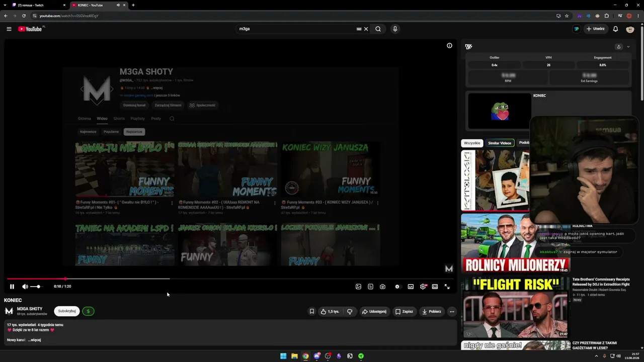Reload the page

coord(24,16)
